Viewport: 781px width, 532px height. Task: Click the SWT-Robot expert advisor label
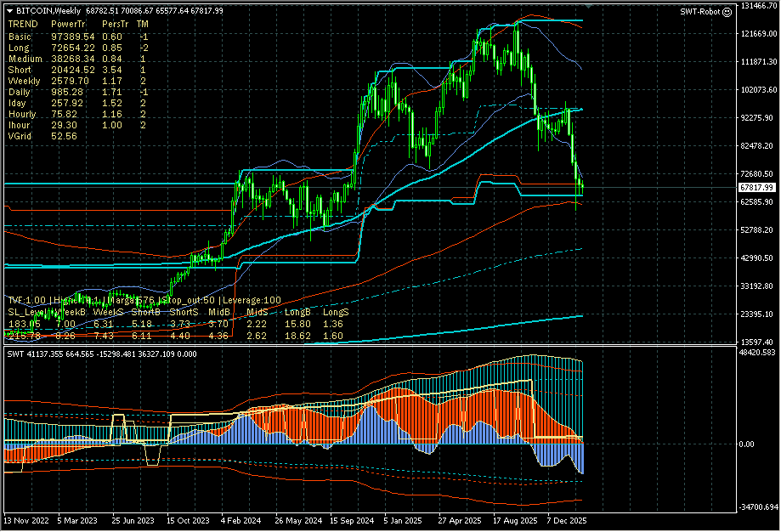(x=700, y=12)
